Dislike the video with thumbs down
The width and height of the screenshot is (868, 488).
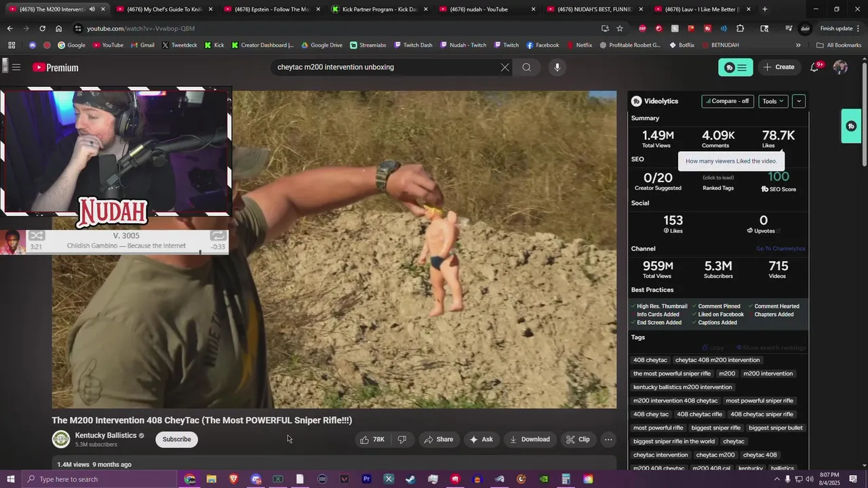[x=401, y=439]
